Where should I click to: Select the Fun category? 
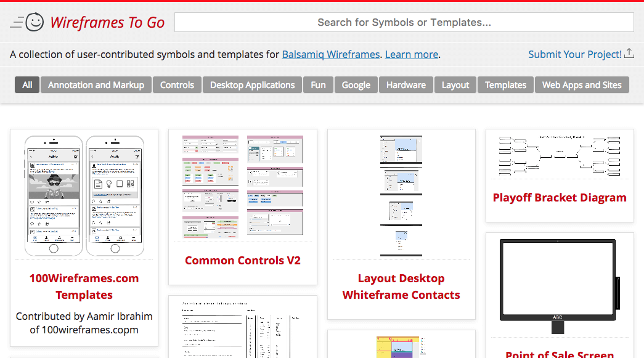[x=318, y=84]
